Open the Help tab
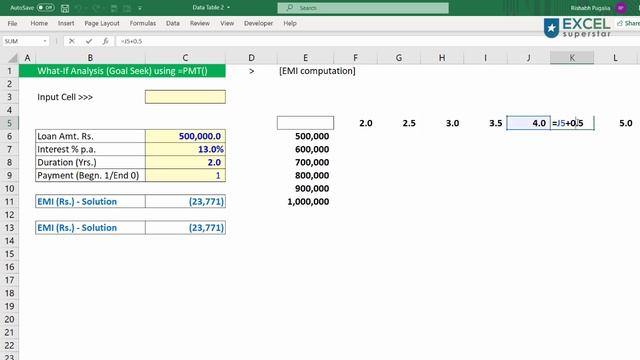The image size is (640, 360). click(290, 23)
